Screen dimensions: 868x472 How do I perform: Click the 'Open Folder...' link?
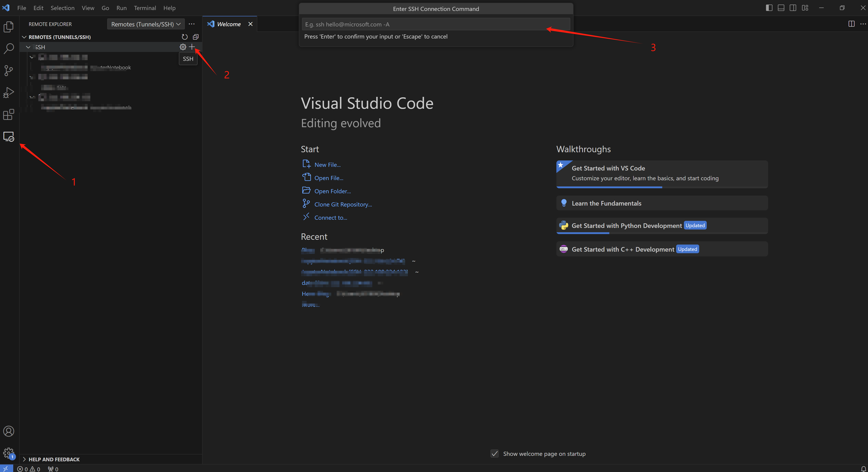click(332, 191)
